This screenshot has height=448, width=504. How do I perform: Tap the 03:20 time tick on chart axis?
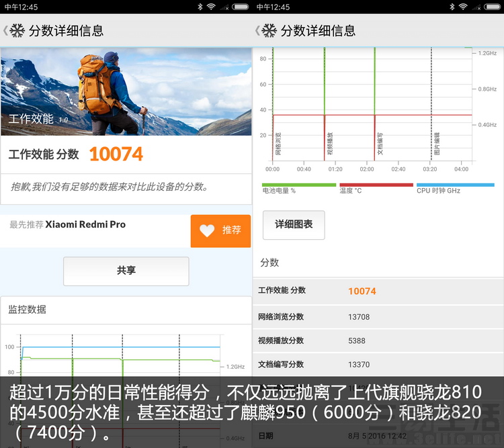[430, 169]
